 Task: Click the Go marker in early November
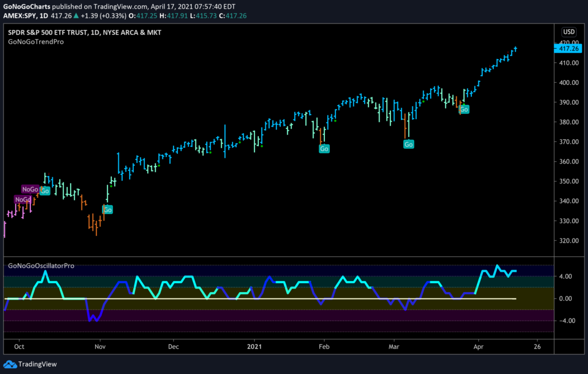click(x=107, y=210)
